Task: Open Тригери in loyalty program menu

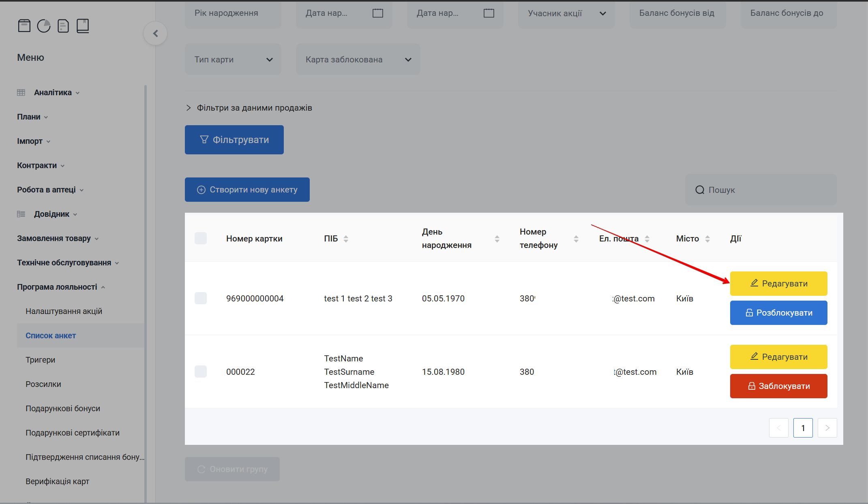Action: [41, 360]
